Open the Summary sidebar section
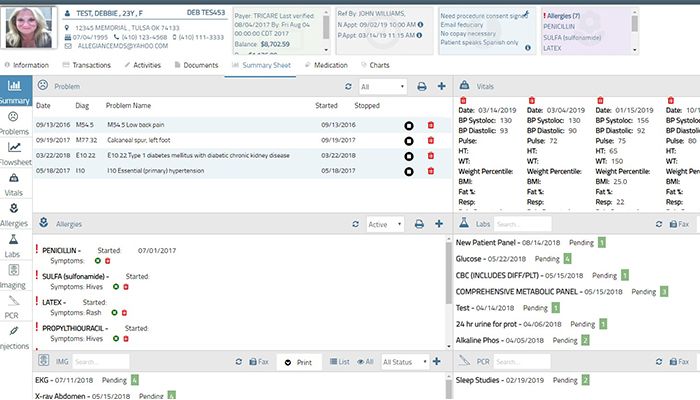 pyautogui.click(x=15, y=91)
